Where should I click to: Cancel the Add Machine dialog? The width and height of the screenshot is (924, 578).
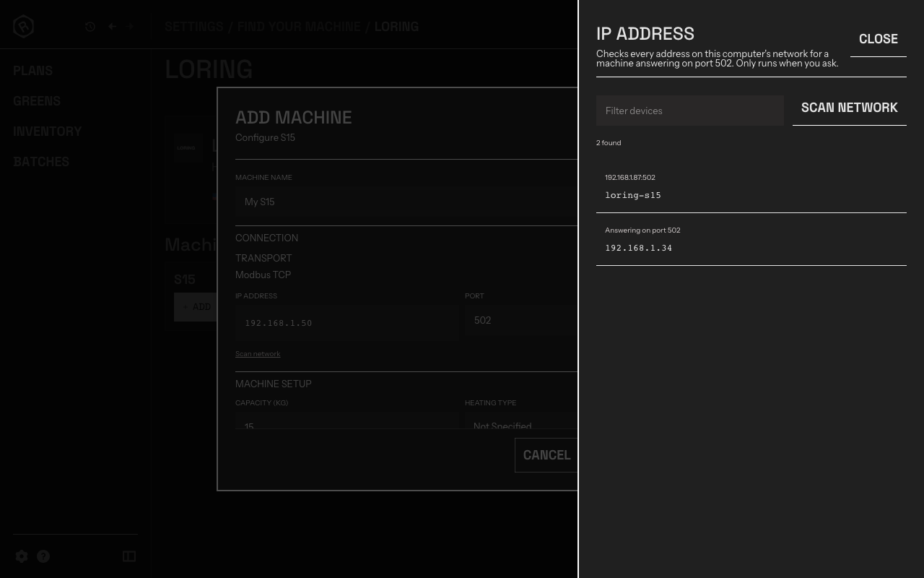tap(546, 455)
